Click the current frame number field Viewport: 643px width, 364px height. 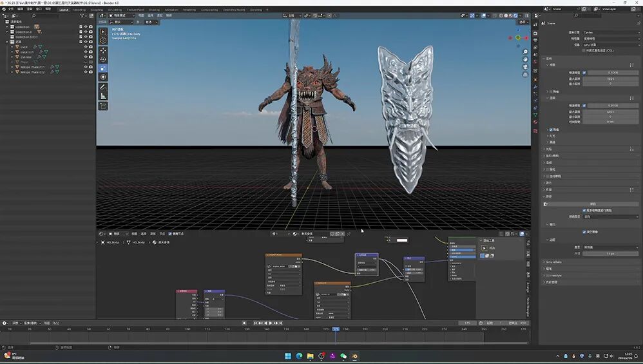[x=467, y=323]
